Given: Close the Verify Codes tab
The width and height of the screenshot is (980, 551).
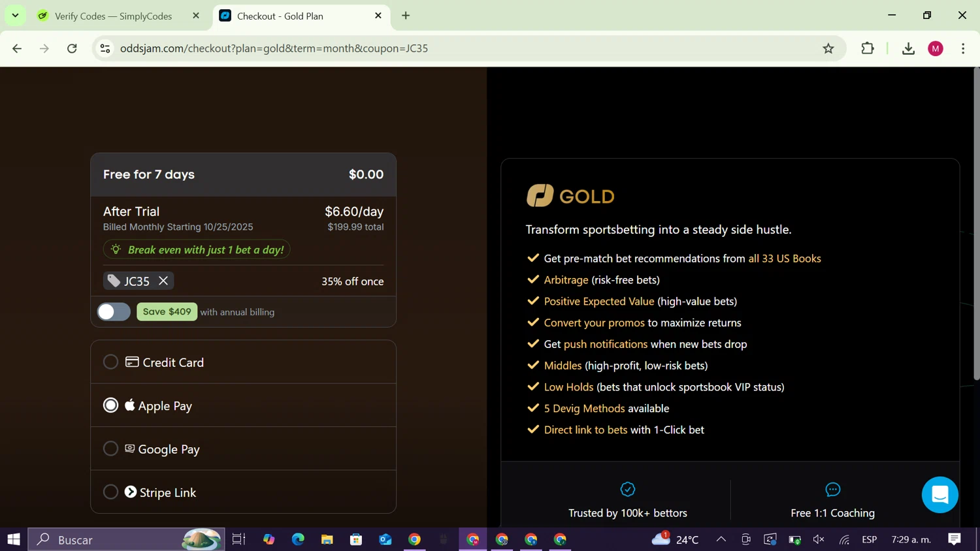Looking at the screenshot, I should point(196,16).
